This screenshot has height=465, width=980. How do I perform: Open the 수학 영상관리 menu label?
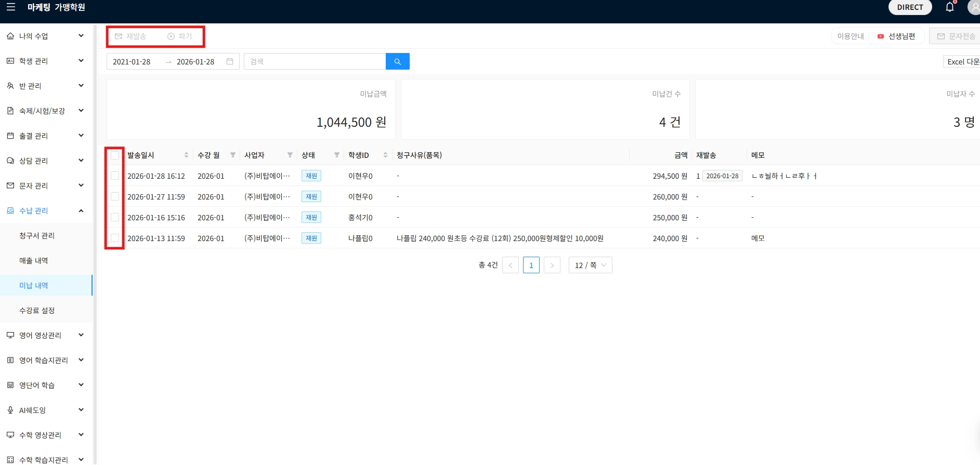coord(41,435)
